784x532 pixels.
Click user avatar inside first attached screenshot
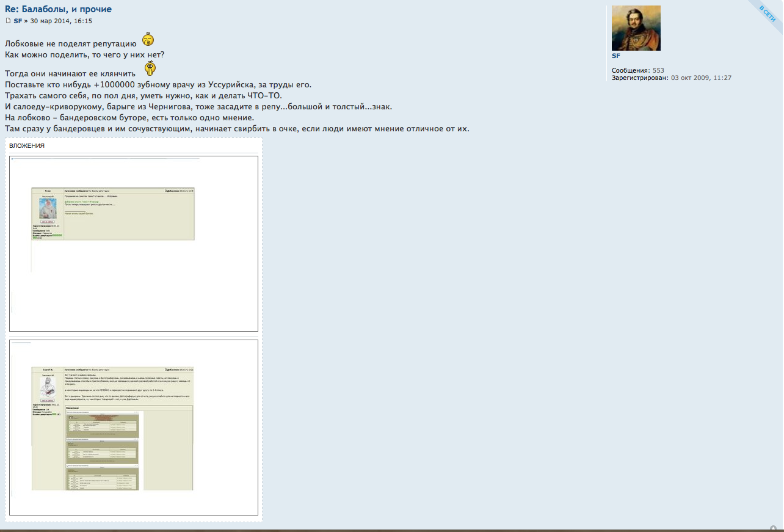pyautogui.click(x=48, y=208)
